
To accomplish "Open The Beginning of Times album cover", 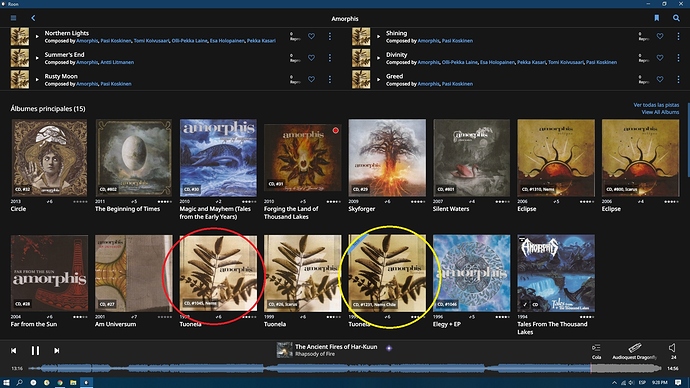I will pos(134,158).
